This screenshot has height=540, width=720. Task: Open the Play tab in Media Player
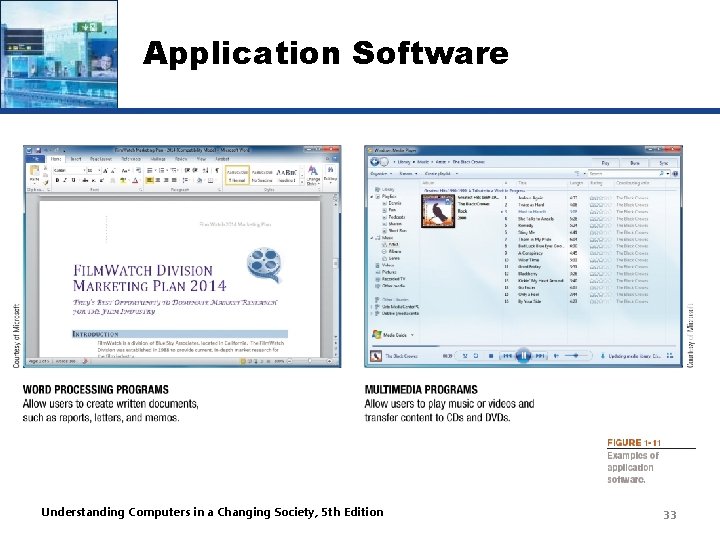[605, 163]
